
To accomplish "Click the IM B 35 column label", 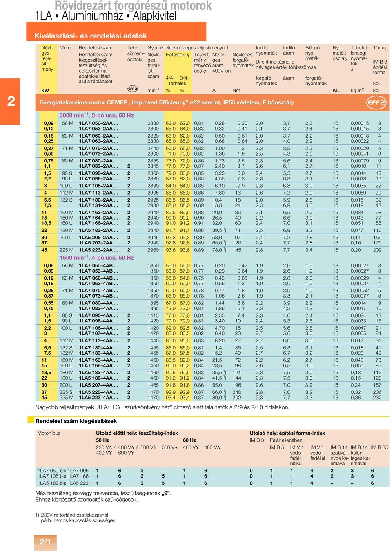I will pyautogui.click(x=379, y=447).
